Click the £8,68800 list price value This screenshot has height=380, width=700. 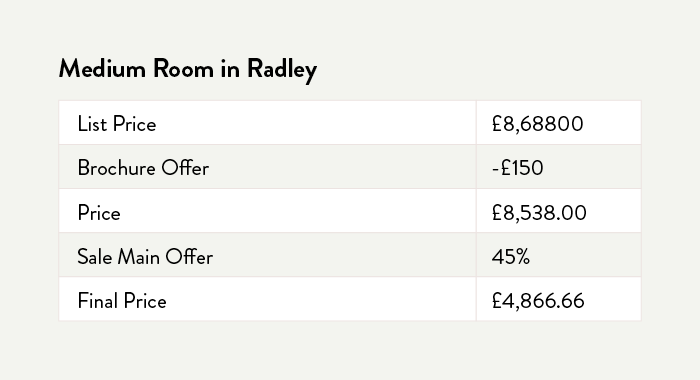coord(538,124)
